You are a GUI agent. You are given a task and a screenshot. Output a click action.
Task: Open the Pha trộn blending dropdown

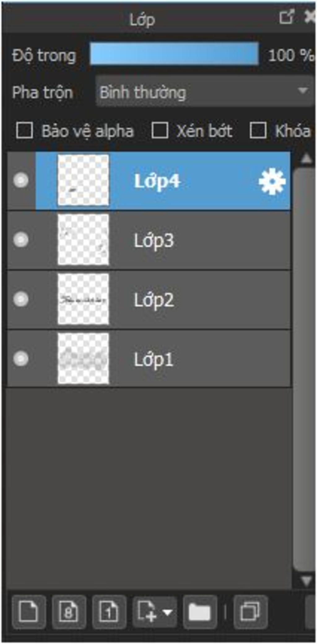tap(205, 92)
